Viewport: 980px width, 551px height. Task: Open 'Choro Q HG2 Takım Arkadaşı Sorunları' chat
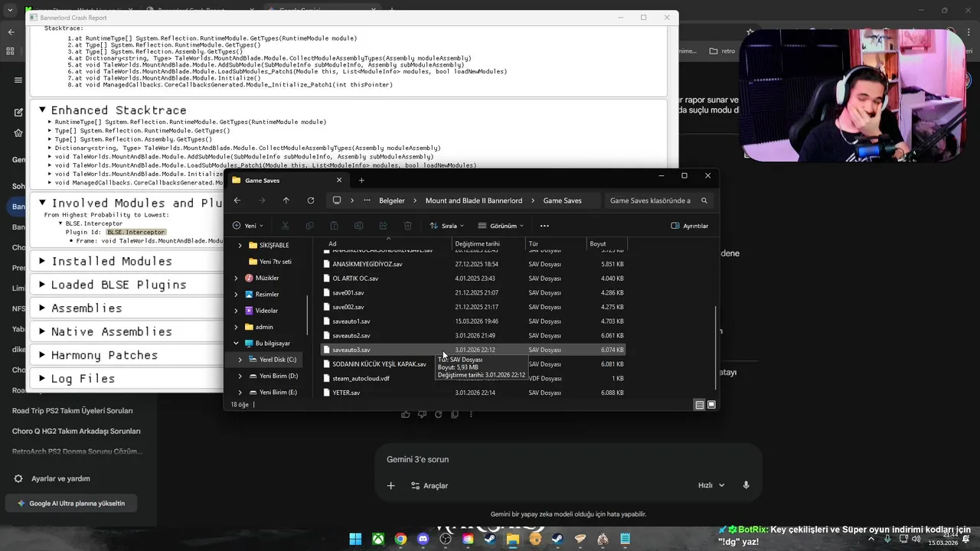coord(77,431)
